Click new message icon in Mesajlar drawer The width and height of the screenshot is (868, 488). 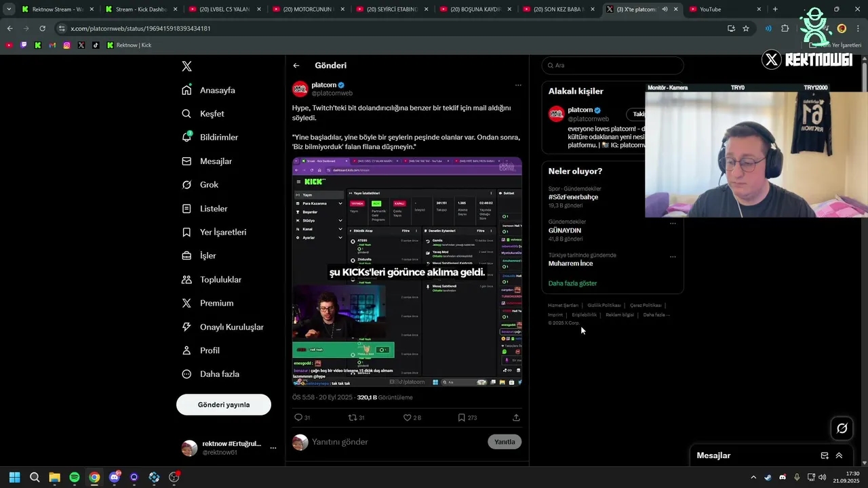[x=825, y=455]
